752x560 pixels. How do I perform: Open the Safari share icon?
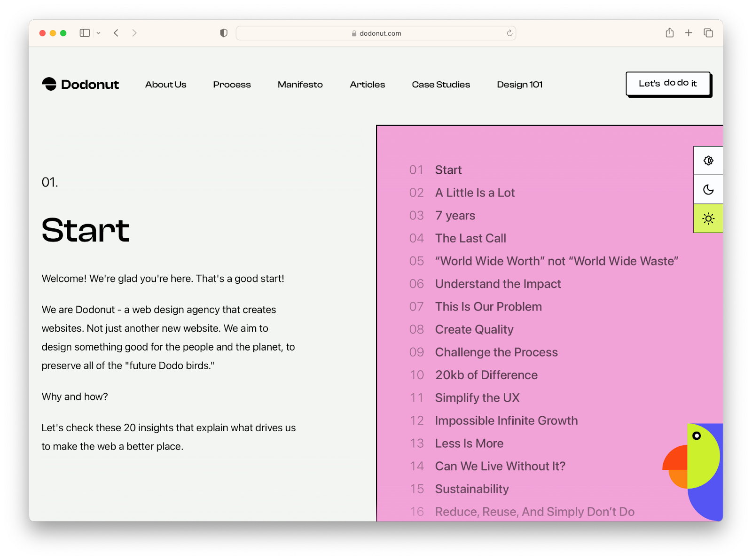(x=670, y=33)
